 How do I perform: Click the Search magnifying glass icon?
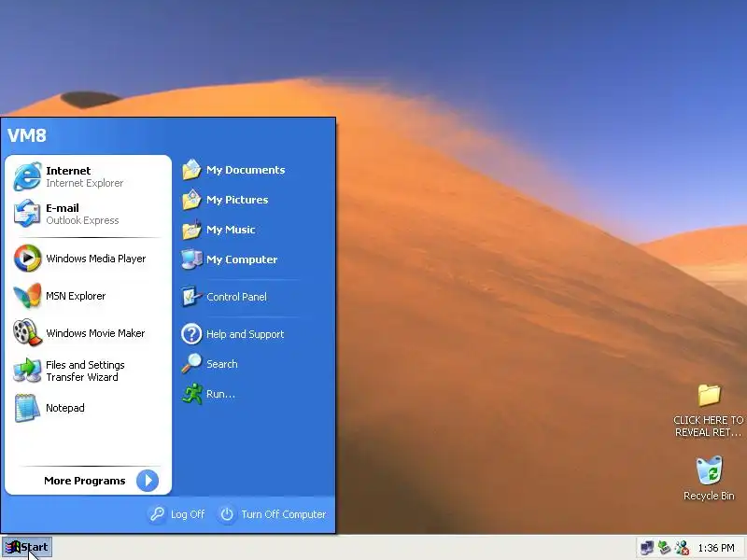point(191,364)
